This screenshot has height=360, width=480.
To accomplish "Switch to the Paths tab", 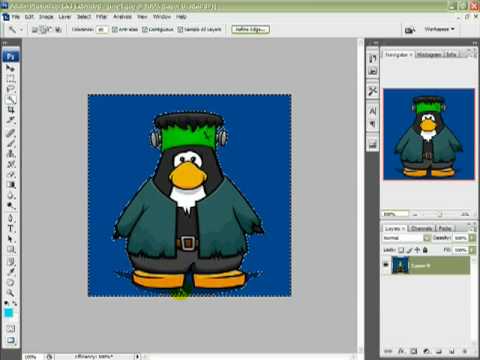I will point(445,228).
